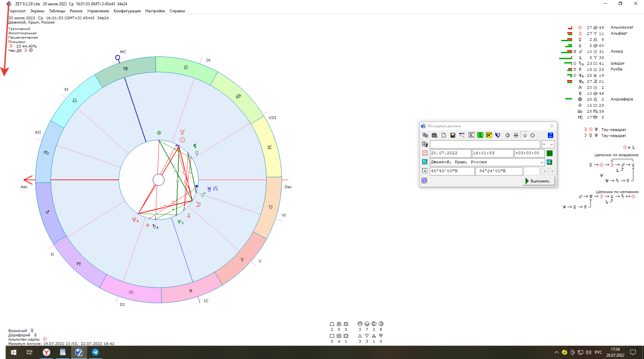The image size is (644, 359).
Task: Click the red clock icon beside the date
Action: pyautogui.click(x=425, y=153)
